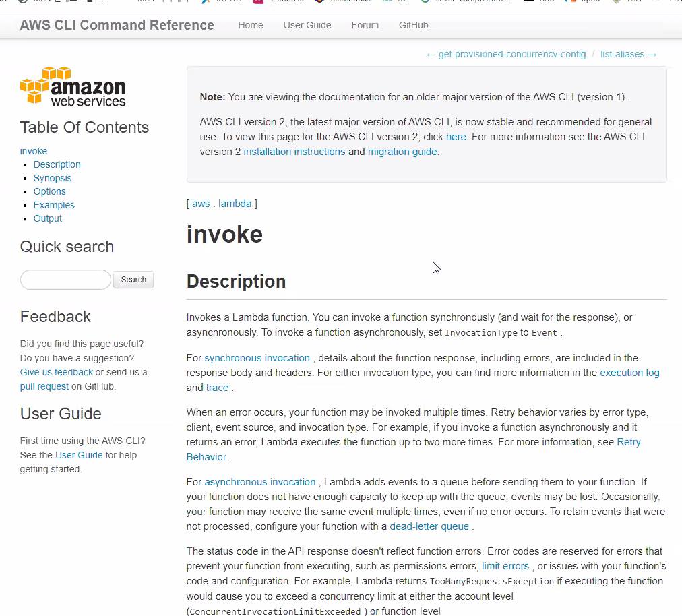Click the lambda breadcrumb link

point(235,204)
